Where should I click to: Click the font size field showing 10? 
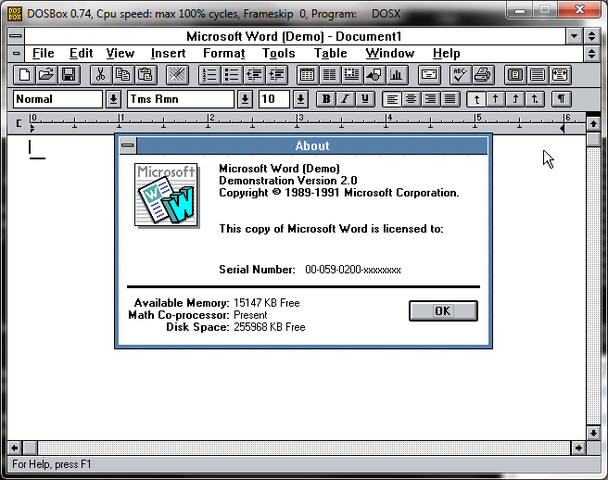[274, 99]
